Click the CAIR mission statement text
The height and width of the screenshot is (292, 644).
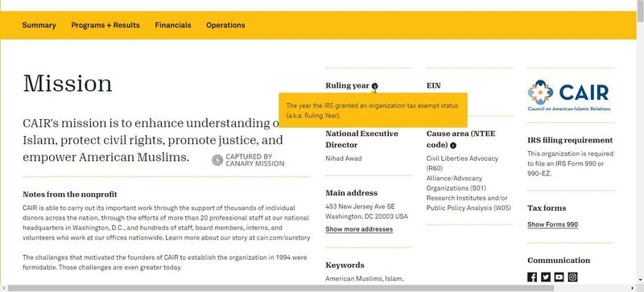(153, 140)
